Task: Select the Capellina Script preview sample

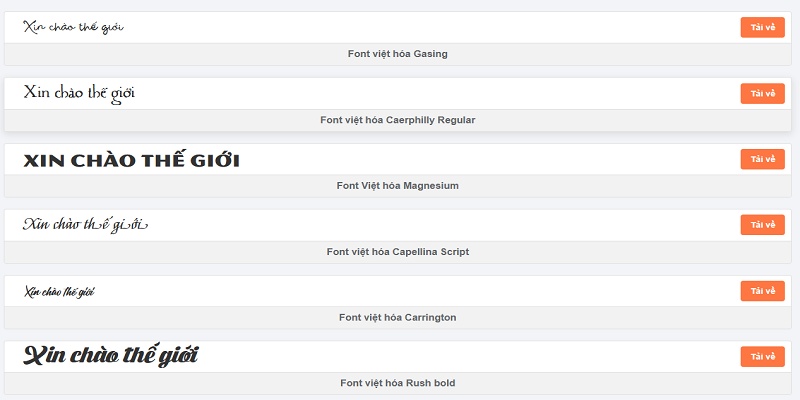Action: (85, 224)
